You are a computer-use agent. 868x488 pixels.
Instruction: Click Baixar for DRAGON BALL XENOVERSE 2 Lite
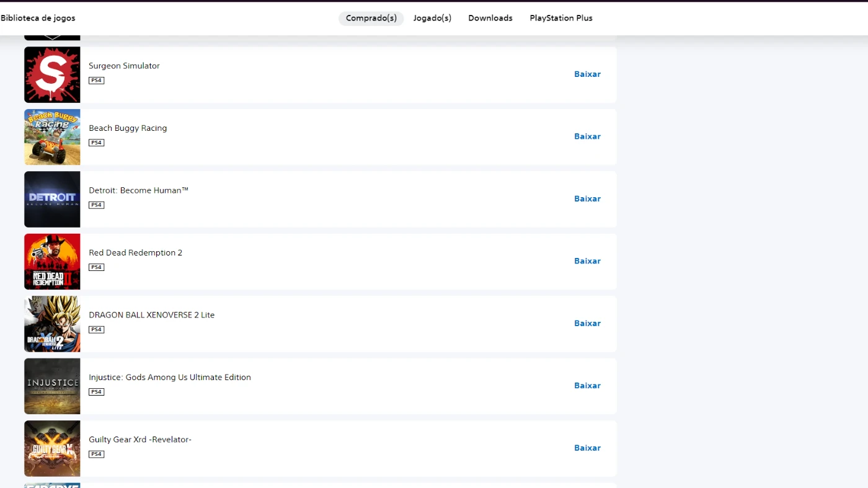coord(587,324)
